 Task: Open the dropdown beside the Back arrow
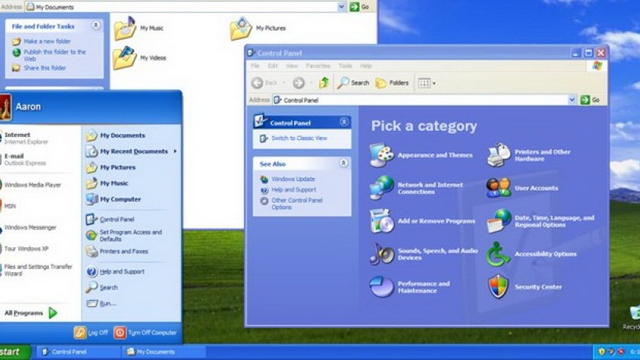(284, 83)
